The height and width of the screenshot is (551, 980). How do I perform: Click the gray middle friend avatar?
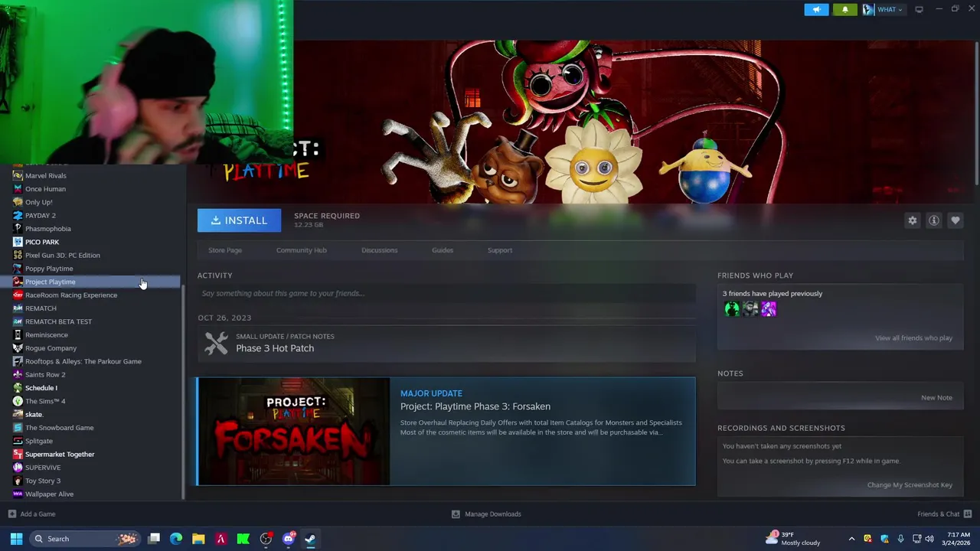coord(750,308)
